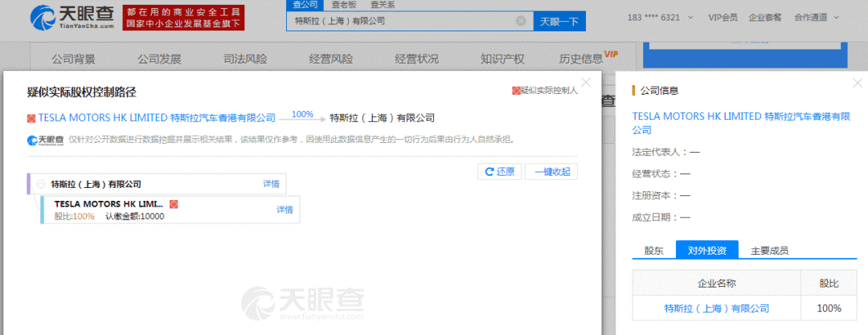This screenshot has width=868, height=335.
Task: Select the 查公司 search tab
Action: click(x=305, y=5)
